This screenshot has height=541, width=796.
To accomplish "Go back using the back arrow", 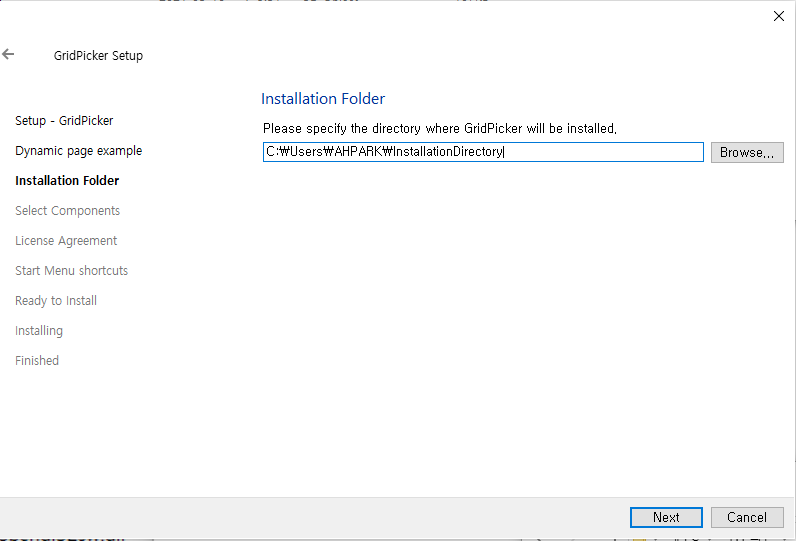I will [x=8, y=54].
